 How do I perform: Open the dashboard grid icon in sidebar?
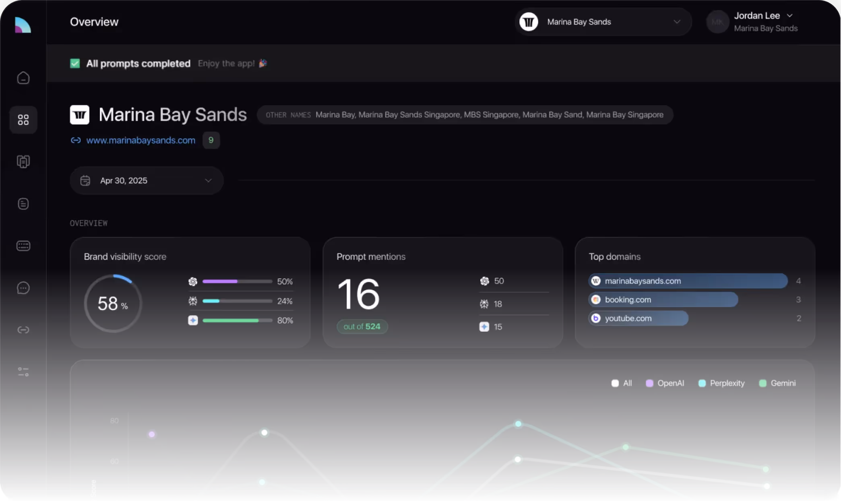[x=23, y=120]
